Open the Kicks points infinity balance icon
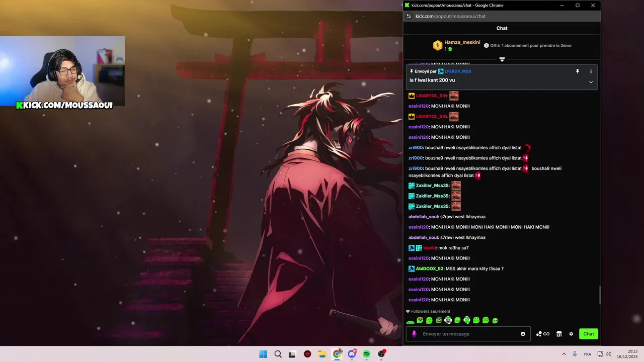The height and width of the screenshot is (362, 644). point(543,334)
